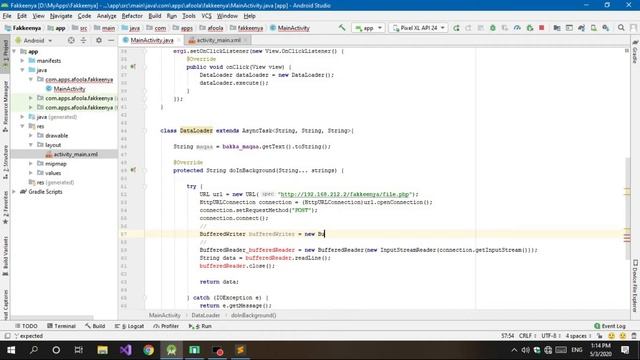Viewport: 640px width, 360px height.
Task: Click the Run app refresh icon
Action: (456, 28)
